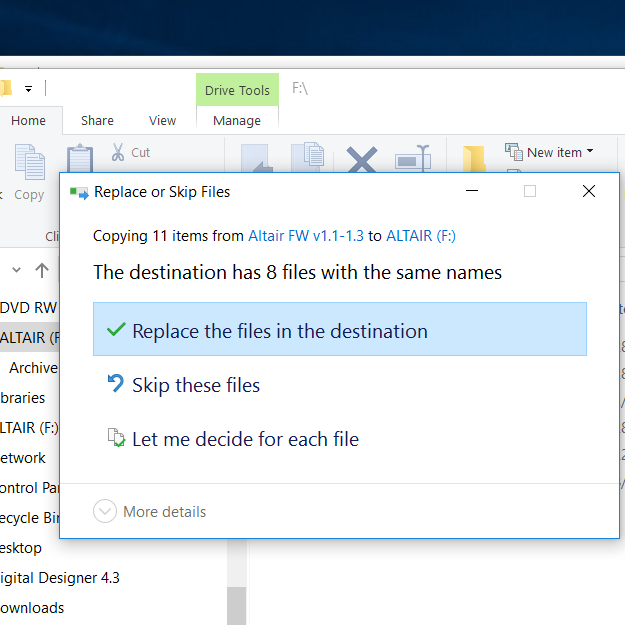This screenshot has width=625, height=625.
Task: Expand More details in the dialog
Action: [149, 511]
